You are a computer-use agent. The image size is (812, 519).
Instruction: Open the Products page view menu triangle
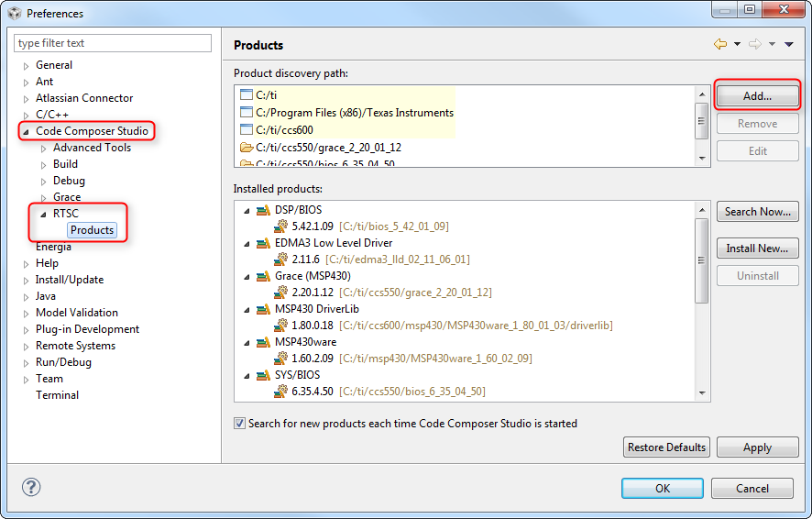click(x=789, y=45)
